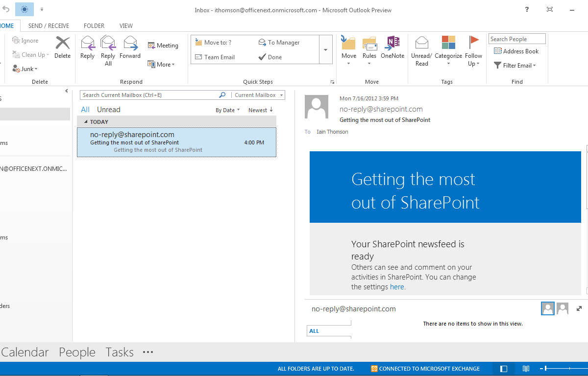Click the Touch mode icon in title bar
Image resolution: width=588 pixels, height=376 pixels.
click(x=24, y=9)
